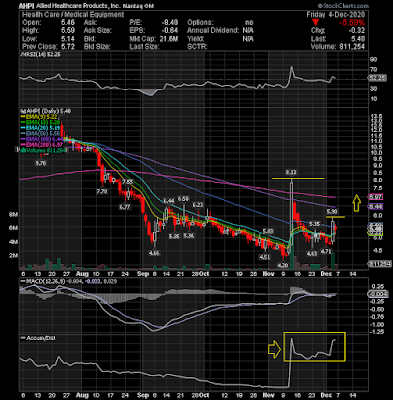
Task: Click the Low price value 5.14
Action: coord(68,39)
